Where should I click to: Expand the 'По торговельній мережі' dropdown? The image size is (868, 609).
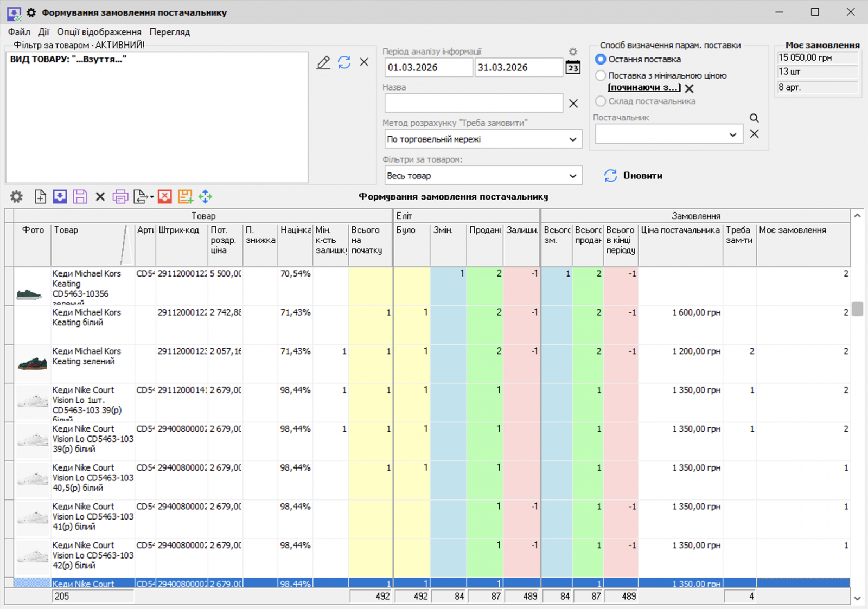coord(572,139)
